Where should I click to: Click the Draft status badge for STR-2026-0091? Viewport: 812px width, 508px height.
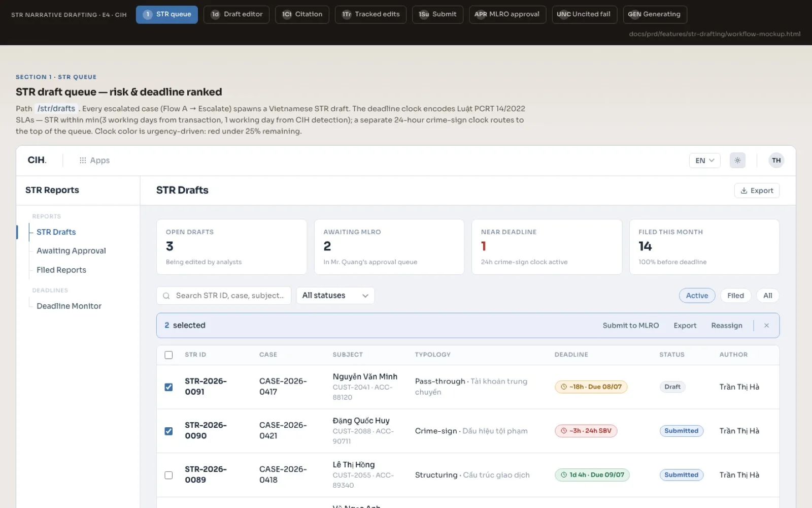(672, 387)
